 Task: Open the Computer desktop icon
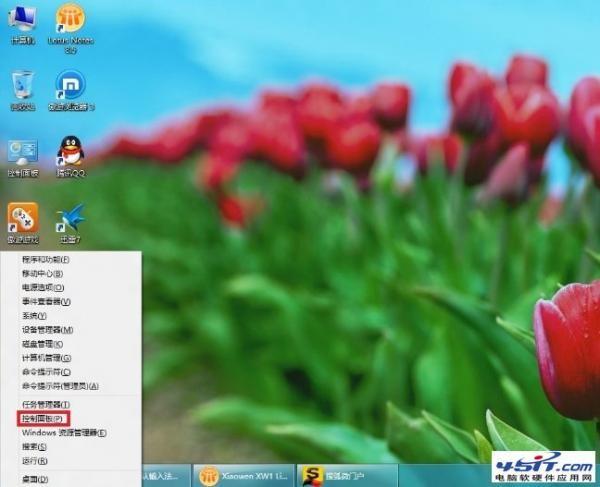(22, 20)
